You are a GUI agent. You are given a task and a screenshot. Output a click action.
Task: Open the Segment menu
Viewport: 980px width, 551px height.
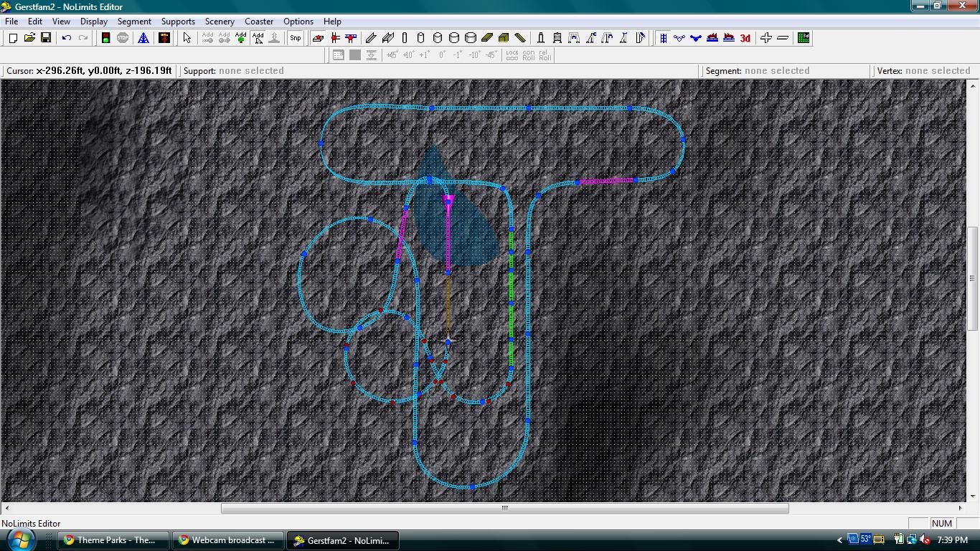click(134, 22)
